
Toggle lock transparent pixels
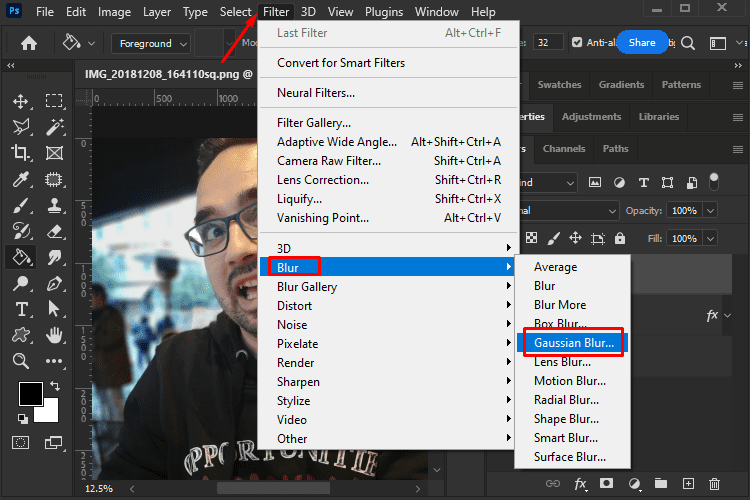[531, 238]
